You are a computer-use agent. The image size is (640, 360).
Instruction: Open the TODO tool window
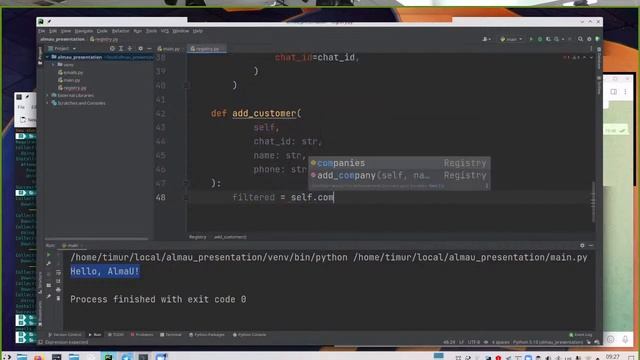pyautogui.click(x=116, y=335)
